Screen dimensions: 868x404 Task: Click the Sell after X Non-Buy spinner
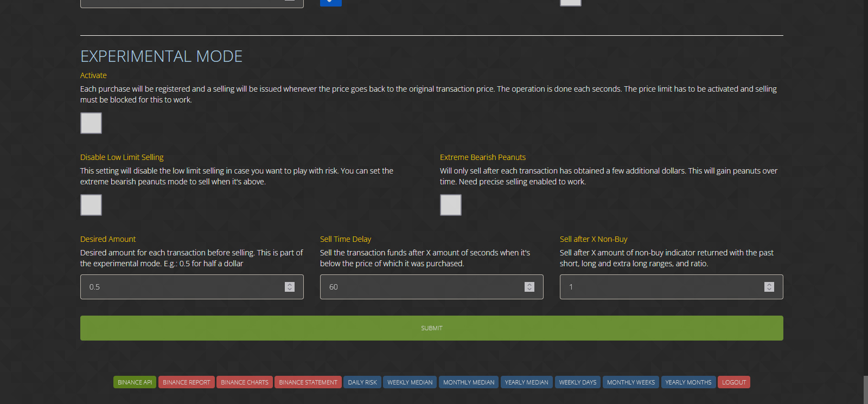click(x=769, y=287)
